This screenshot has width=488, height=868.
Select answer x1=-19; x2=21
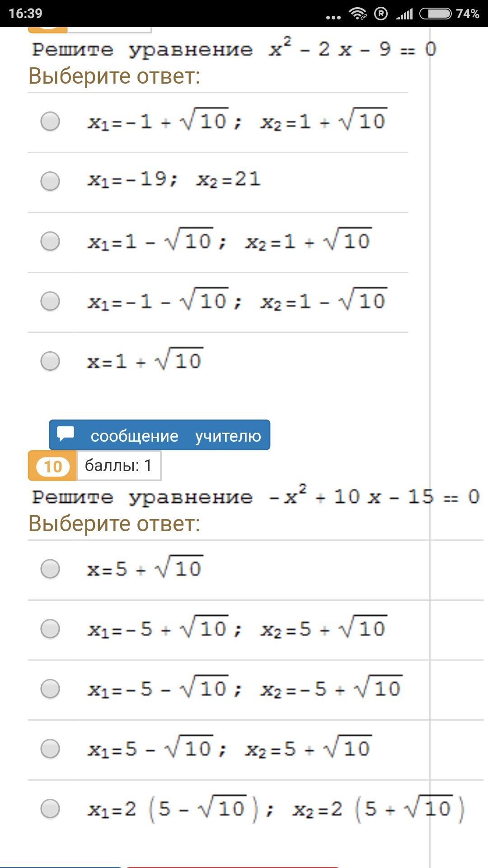pos(50,182)
